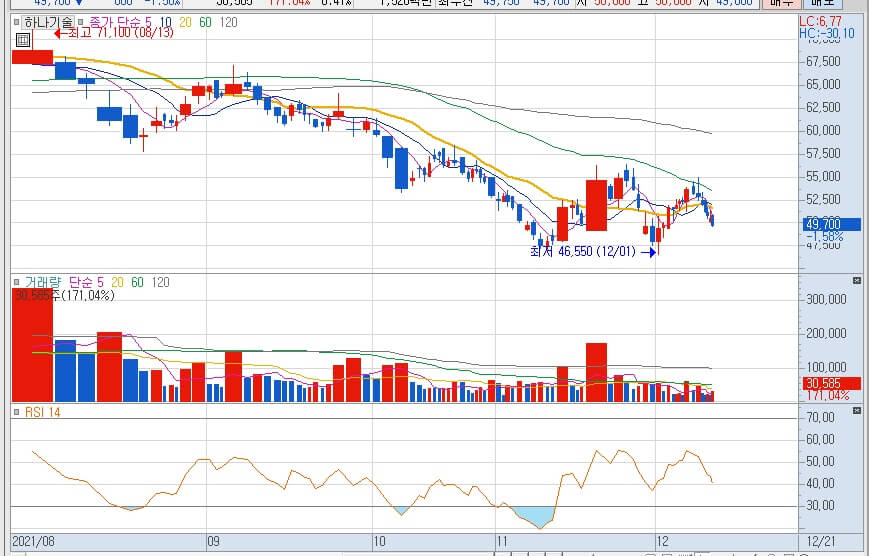Click the tall red volume bar in August
Screen dimensions: 869x556
[x=33, y=345]
